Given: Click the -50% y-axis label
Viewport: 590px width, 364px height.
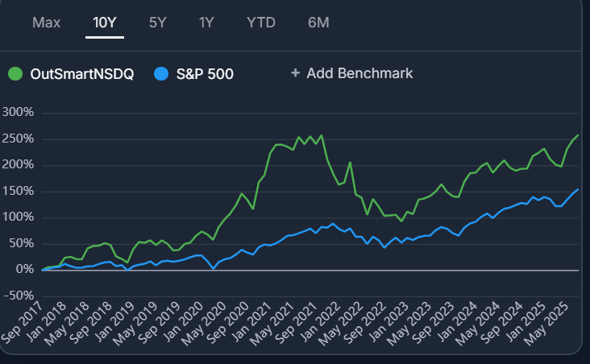Looking at the screenshot, I should pos(18,295).
